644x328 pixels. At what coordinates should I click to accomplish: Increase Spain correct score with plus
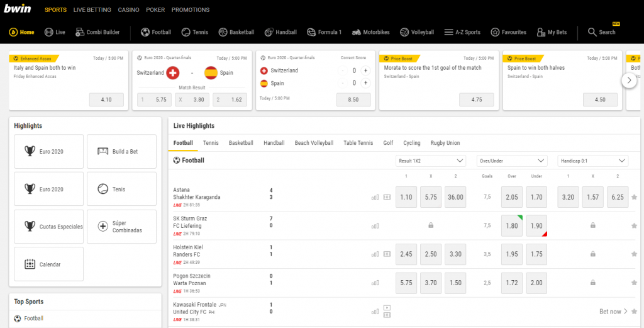point(365,84)
